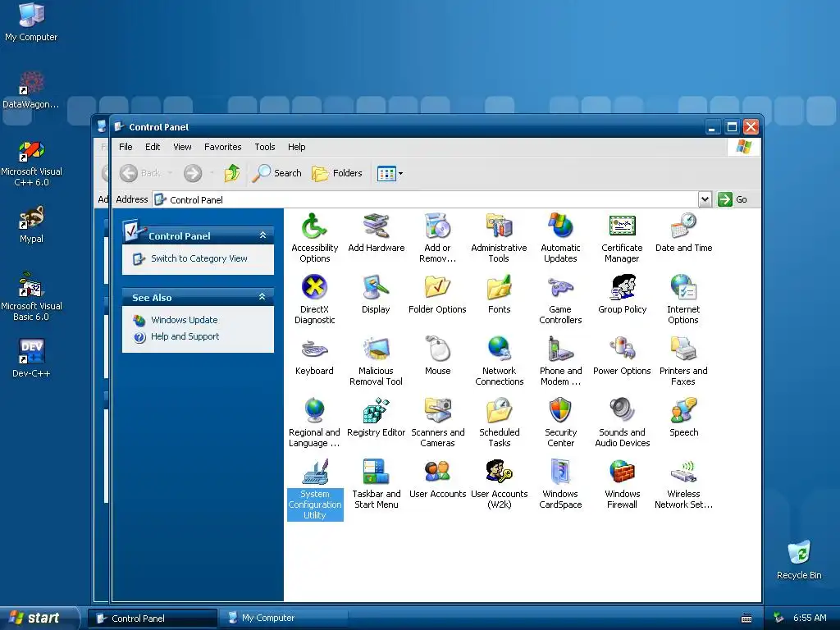Click the system tray clock
Viewport: 840px width, 630px height.
pyautogui.click(x=810, y=619)
